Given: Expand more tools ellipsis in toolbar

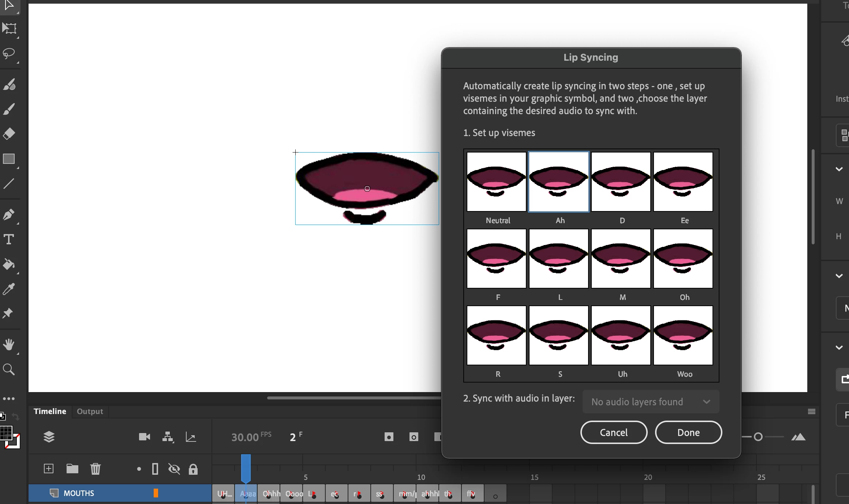Looking at the screenshot, I should click(9, 399).
